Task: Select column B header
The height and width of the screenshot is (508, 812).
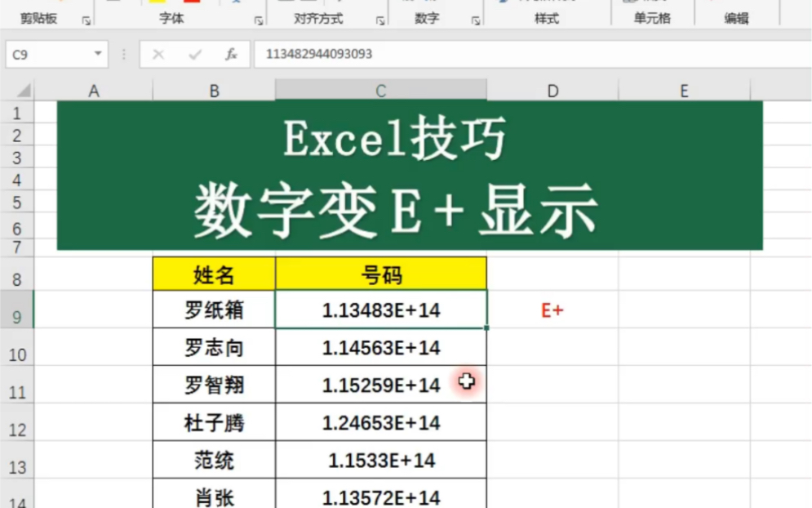Action: click(x=214, y=91)
